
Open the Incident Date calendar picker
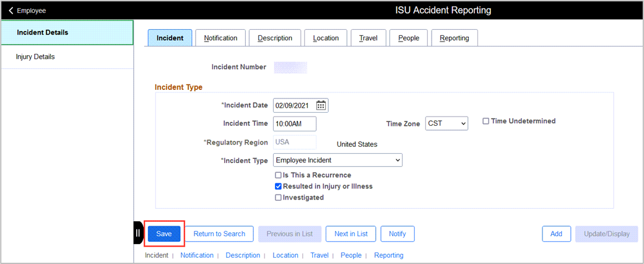click(321, 106)
